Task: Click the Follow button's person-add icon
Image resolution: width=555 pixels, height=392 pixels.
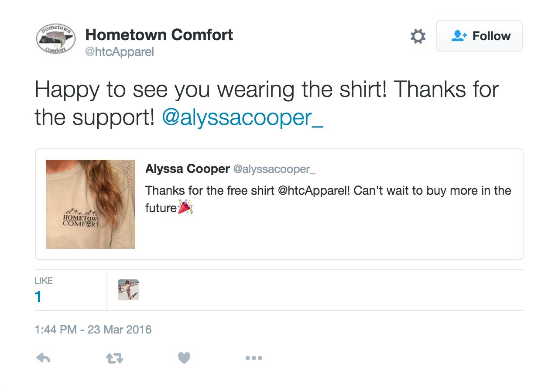Action: tap(459, 36)
